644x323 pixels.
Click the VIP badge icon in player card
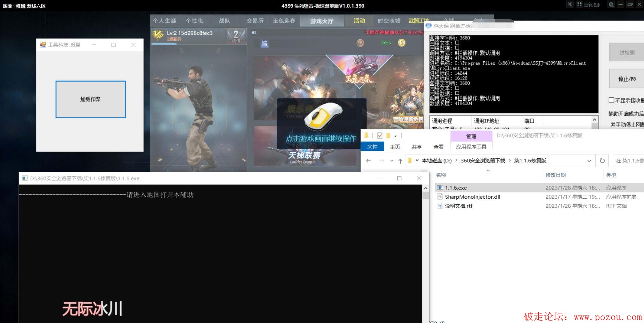(x=158, y=35)
